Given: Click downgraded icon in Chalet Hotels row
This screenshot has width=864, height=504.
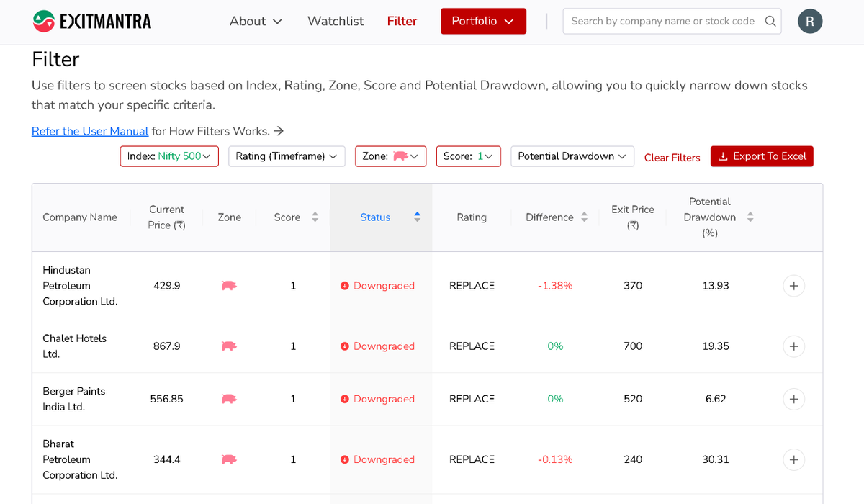Looking at the screenshot, I should (345, 346).
